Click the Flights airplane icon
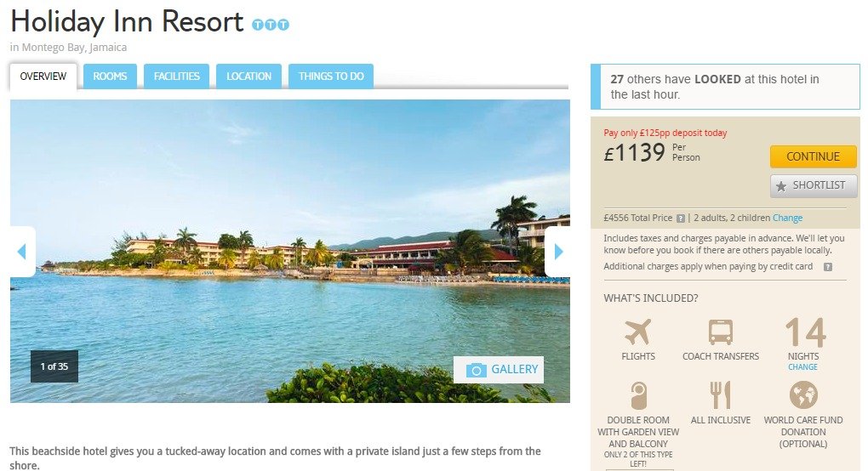The width and height of the screenshot is (868, 471). pos(637,332)
